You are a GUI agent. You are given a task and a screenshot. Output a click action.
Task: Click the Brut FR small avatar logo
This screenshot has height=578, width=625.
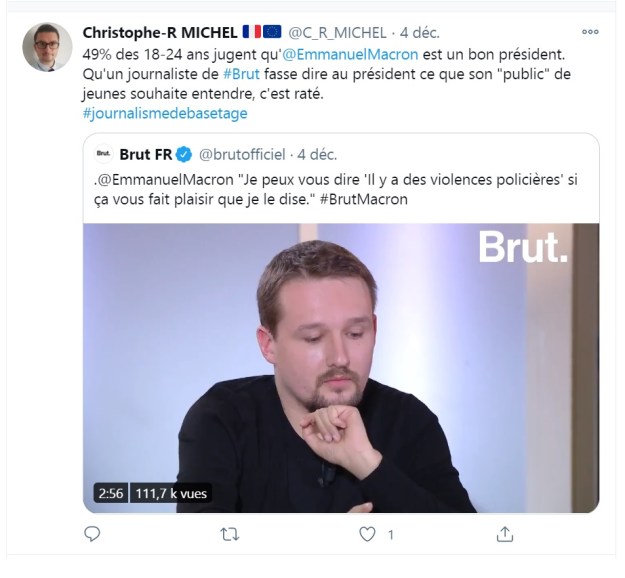click(102, 154)
